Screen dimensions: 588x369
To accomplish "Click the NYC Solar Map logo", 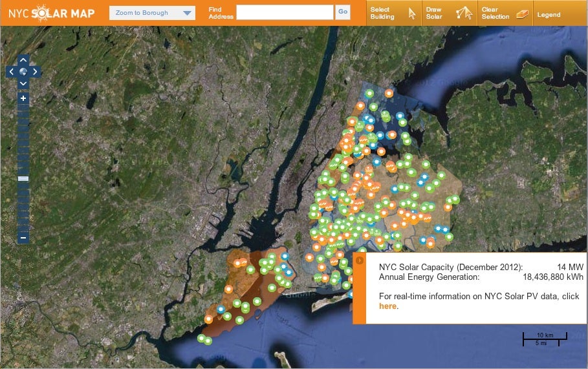I will [x=52, y=13].
